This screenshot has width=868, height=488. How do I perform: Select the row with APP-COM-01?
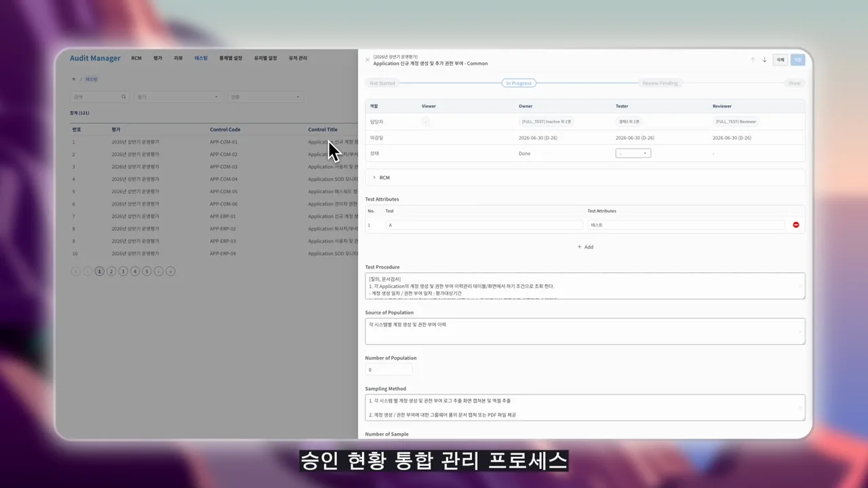point(214,142)
